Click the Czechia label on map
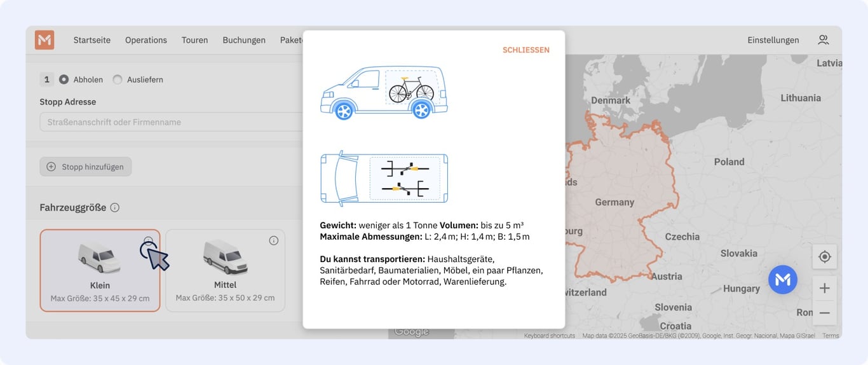This screenshot has height=365, width=868. (682, 237)
